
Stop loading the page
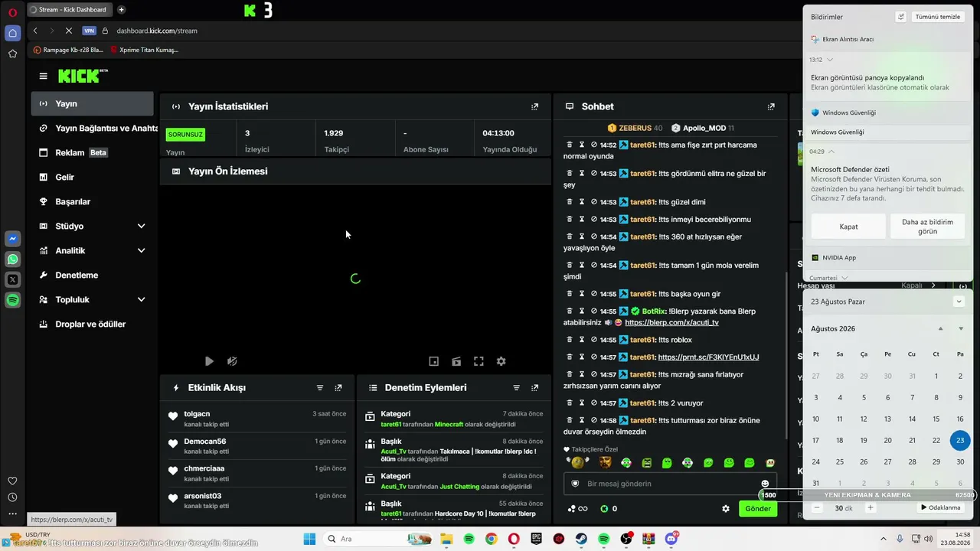(68, 31)
